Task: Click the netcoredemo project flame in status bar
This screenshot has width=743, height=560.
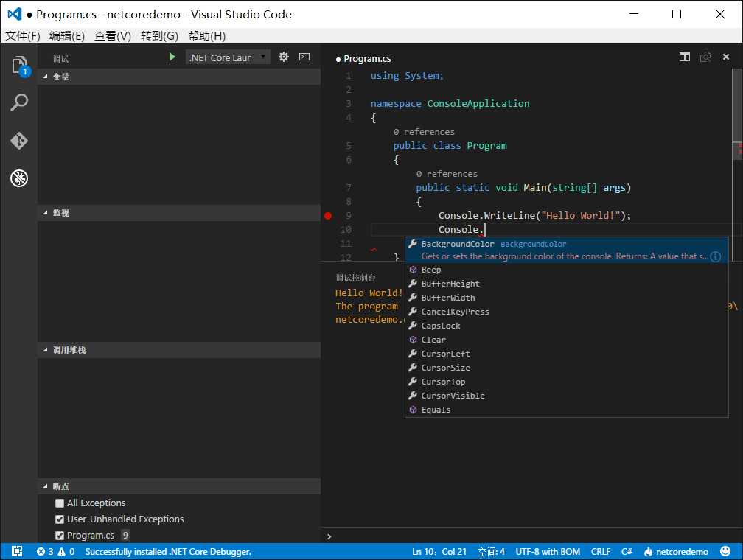Action: click(x=676, y=551)
